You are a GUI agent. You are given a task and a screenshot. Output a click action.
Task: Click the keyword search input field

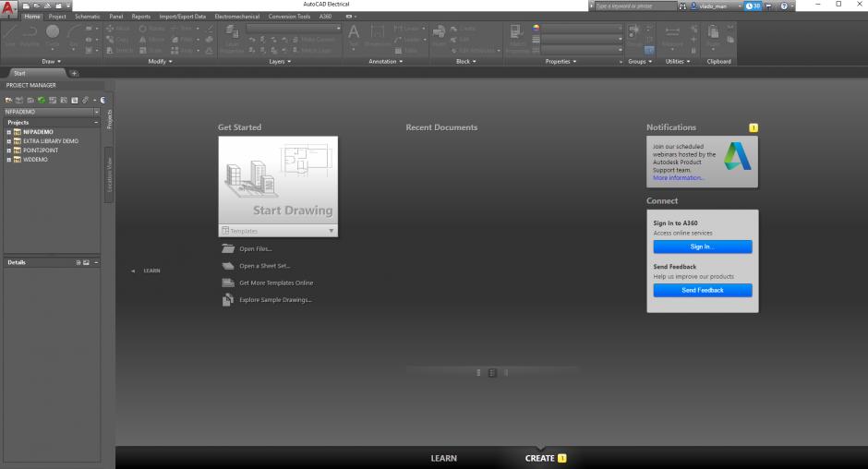coord(634,6)
